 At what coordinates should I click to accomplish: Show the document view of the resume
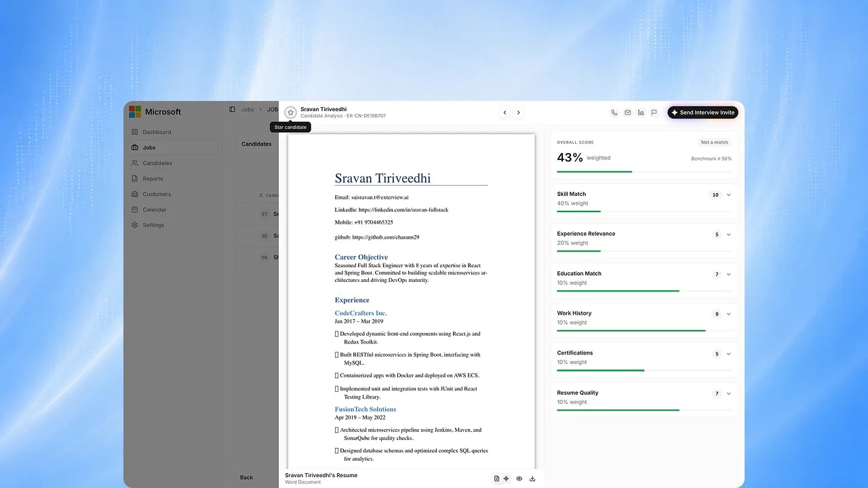coord(496,479)
